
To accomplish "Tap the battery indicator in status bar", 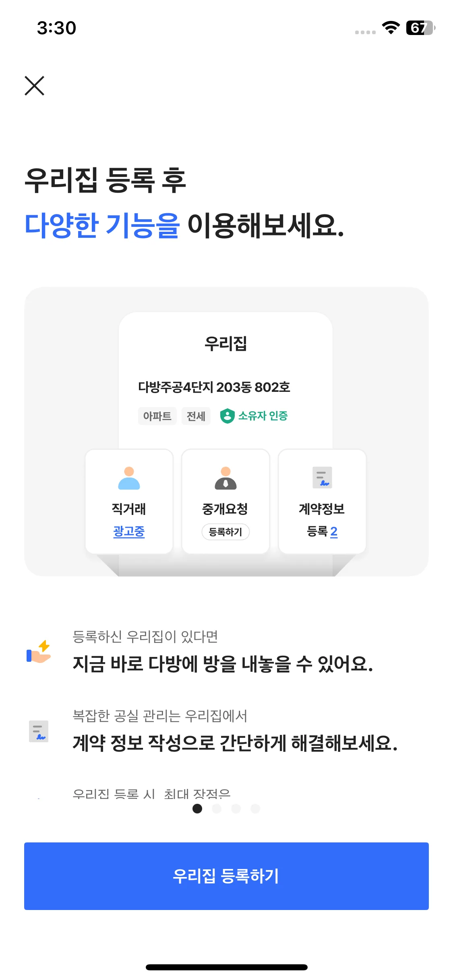I will click(420, 28).
